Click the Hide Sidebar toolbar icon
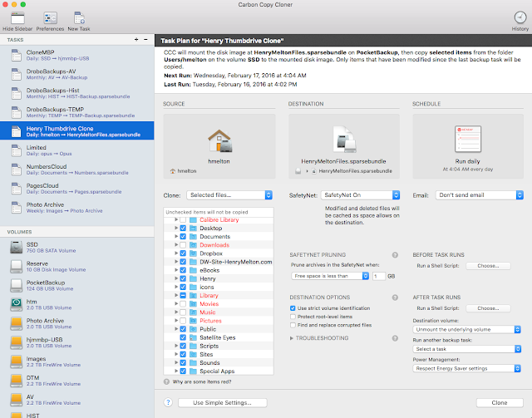Viewport: 532px width, 418px height. coord(17,18)
